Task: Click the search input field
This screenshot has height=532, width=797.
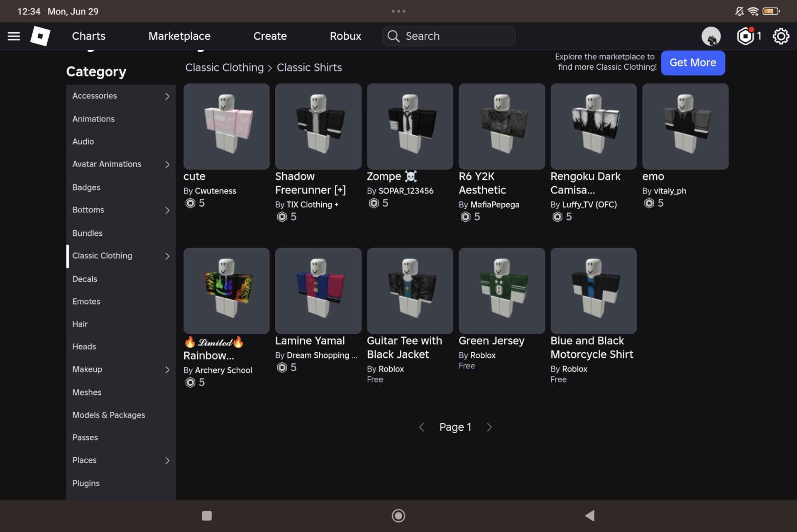Action: (x=449, y=36)
